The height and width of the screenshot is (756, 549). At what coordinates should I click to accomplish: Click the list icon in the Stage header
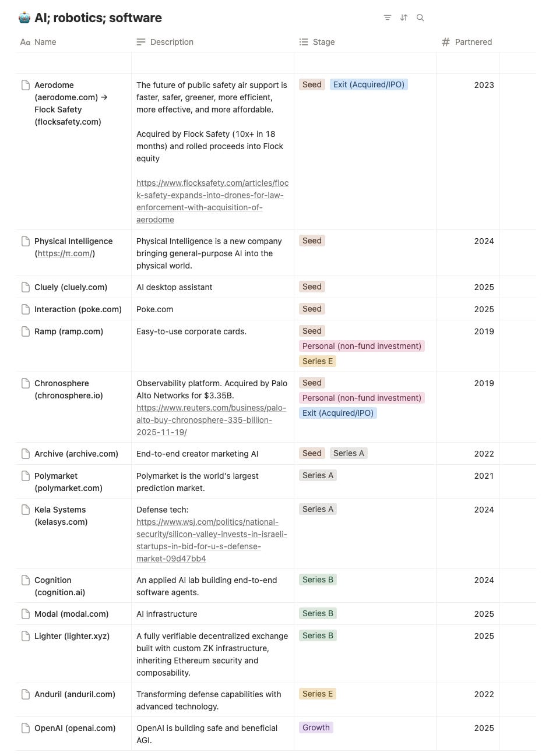[x=303, y=42]
